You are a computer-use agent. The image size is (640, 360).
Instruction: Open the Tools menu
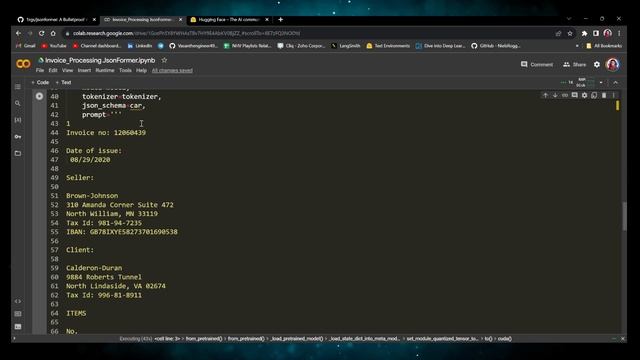click(125, 71)
